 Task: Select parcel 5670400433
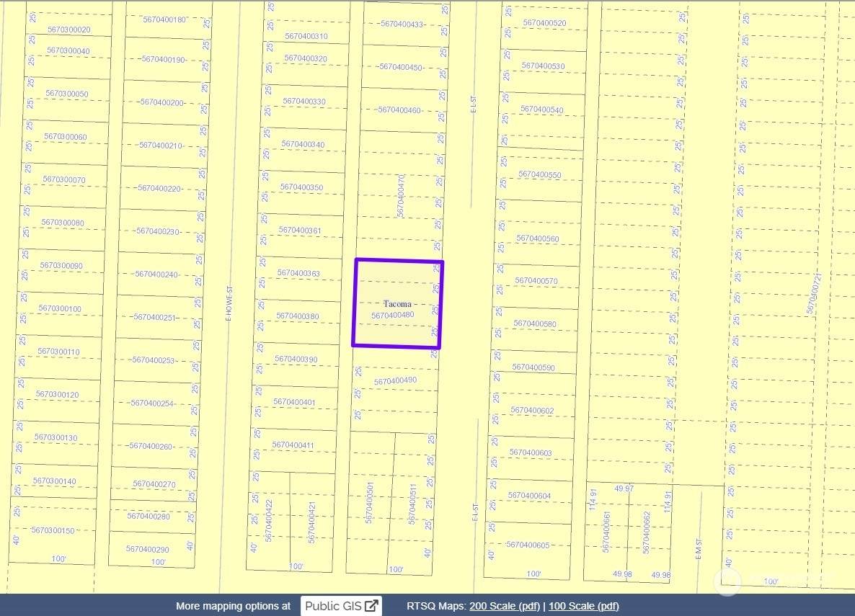click(402, 24)
